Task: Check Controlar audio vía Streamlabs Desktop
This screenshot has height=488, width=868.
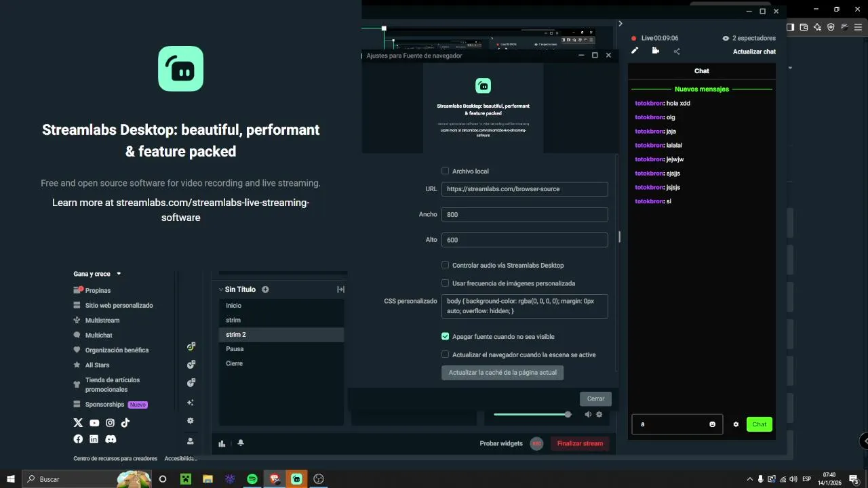Action: tap(445, 265)
